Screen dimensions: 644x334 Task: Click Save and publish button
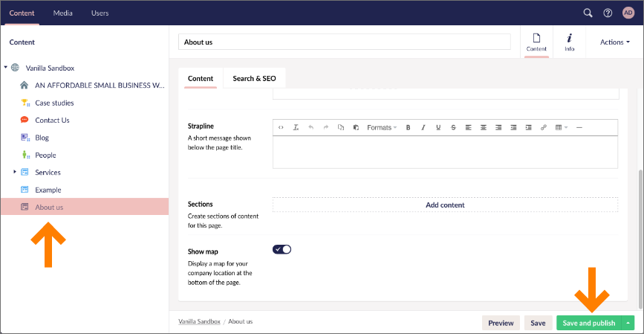click(x=588, y=323)
